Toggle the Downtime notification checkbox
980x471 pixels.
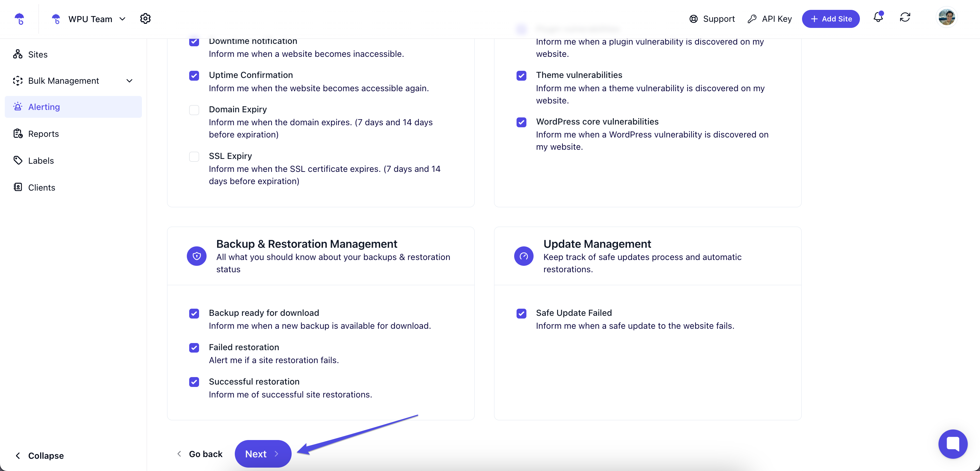[x=194, y=41]
